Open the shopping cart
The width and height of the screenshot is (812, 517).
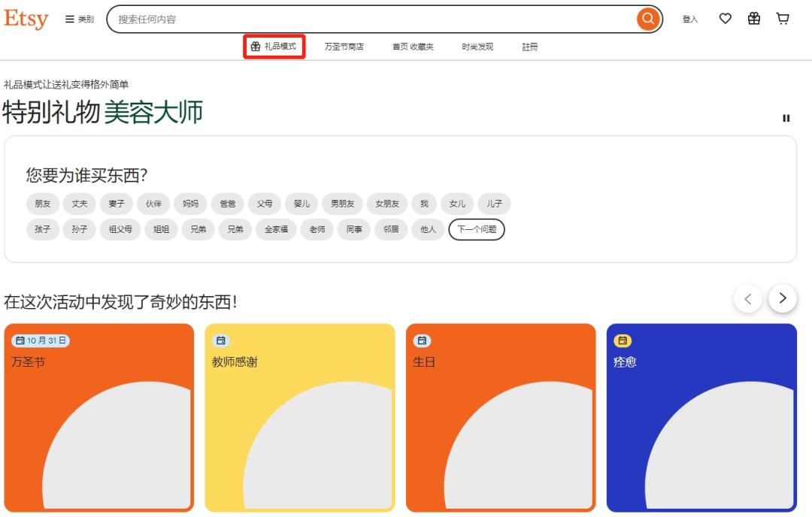783,19
